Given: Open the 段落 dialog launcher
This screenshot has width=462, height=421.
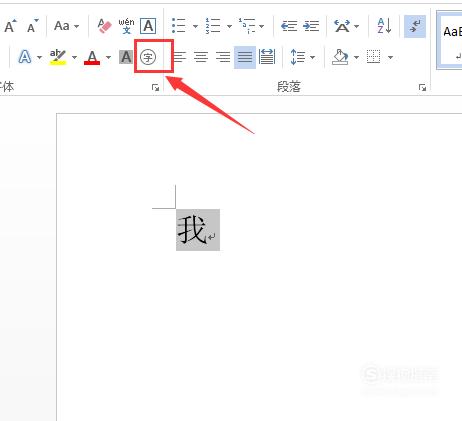Looking at the screenshot, I should (422, 88).
